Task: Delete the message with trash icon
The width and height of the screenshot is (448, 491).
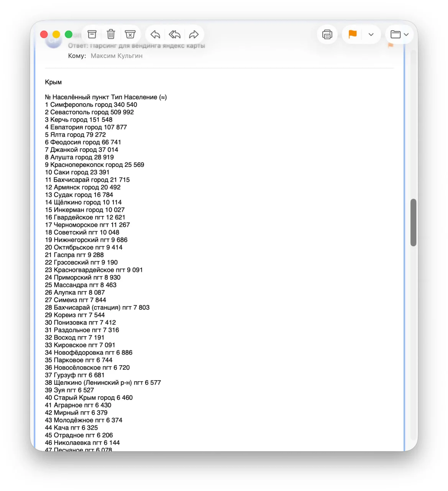Action: 111,35
